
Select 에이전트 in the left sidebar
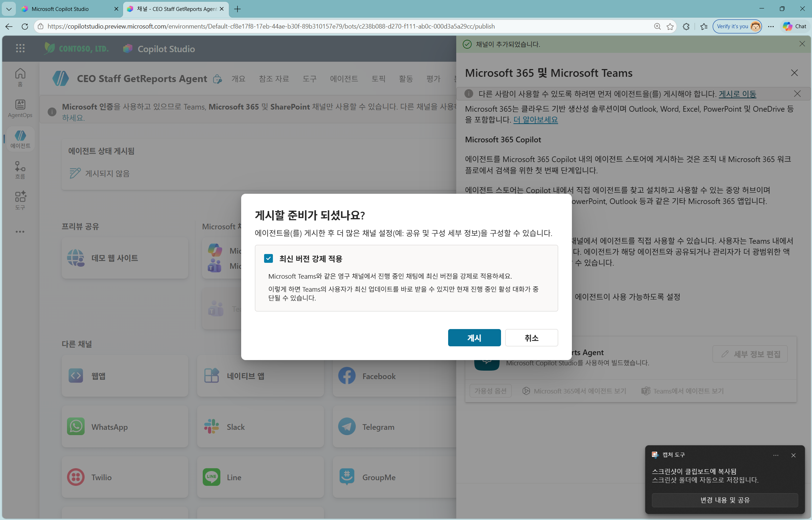[x=20, y=140]
